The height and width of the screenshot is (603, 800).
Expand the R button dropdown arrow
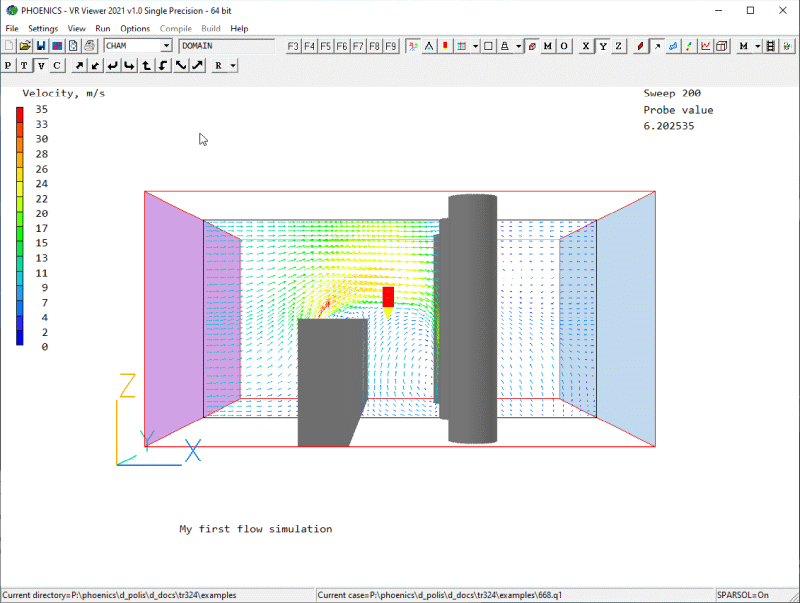coord(232,65)
